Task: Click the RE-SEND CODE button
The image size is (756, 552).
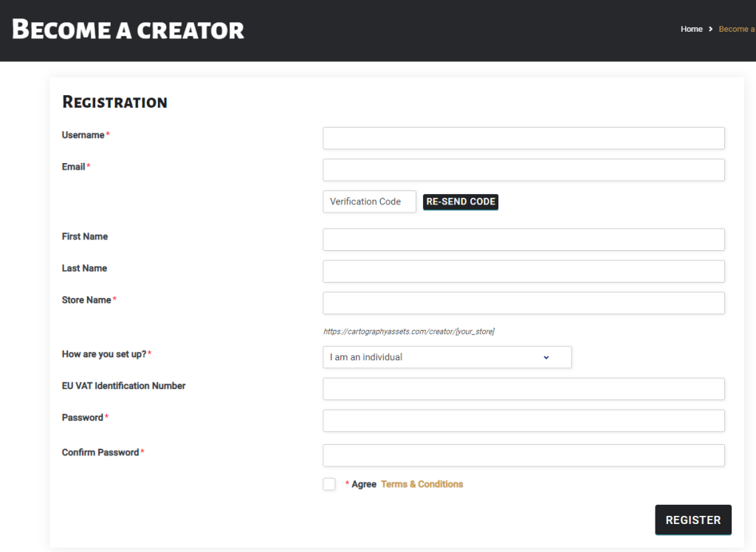Action: click(461, 201)
